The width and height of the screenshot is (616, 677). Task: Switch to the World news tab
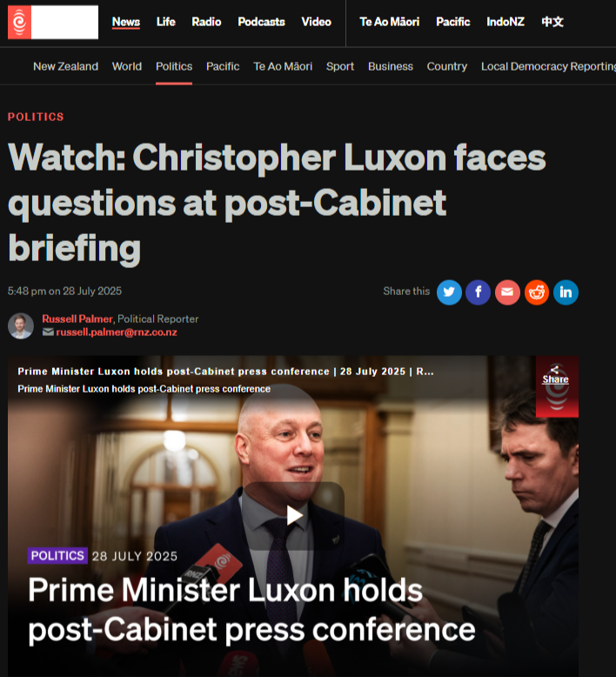pos(127,66)
